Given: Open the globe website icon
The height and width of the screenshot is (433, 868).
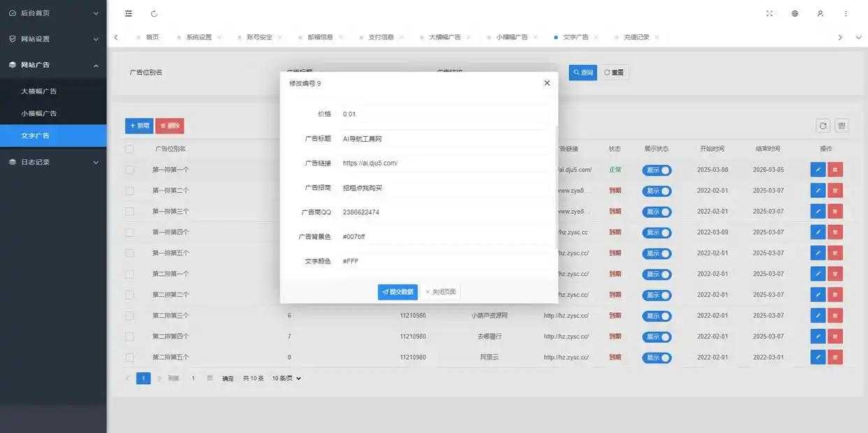Looking at the screenshot, I should pyautogui.click(x=795, y=13).
